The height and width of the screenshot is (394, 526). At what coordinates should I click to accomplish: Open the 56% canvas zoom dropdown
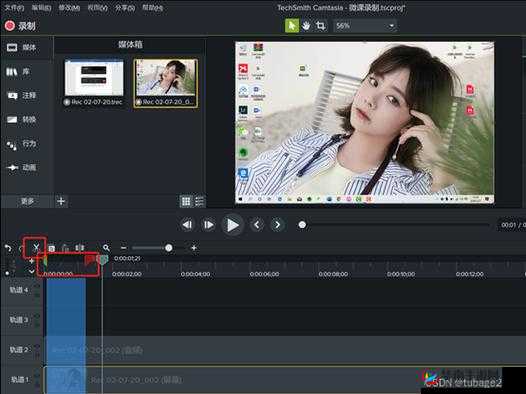tap(365, 26)
